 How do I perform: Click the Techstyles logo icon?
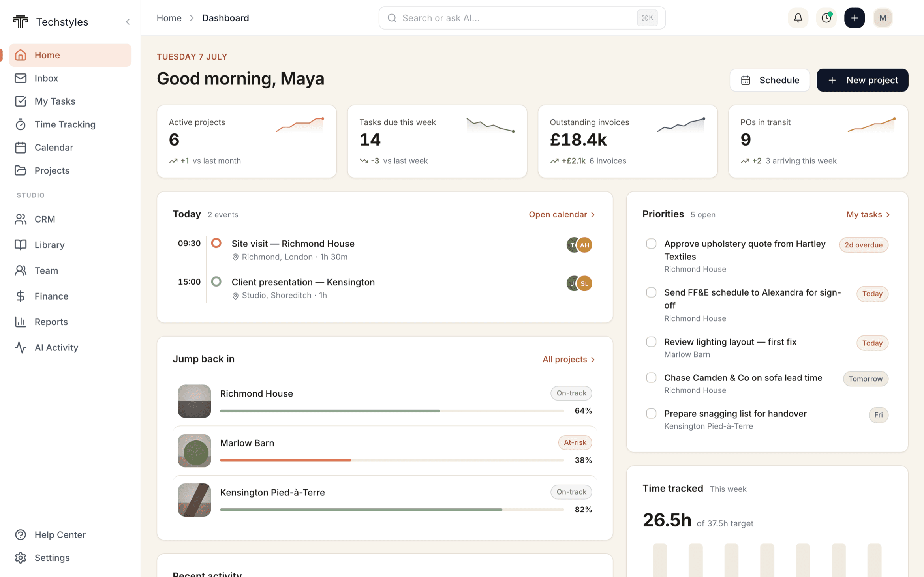[21, 22]
